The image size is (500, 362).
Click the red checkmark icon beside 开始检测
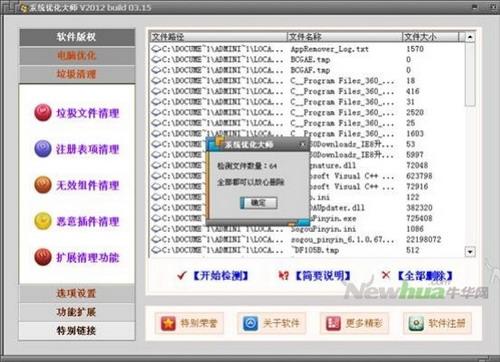pos(182,276)
